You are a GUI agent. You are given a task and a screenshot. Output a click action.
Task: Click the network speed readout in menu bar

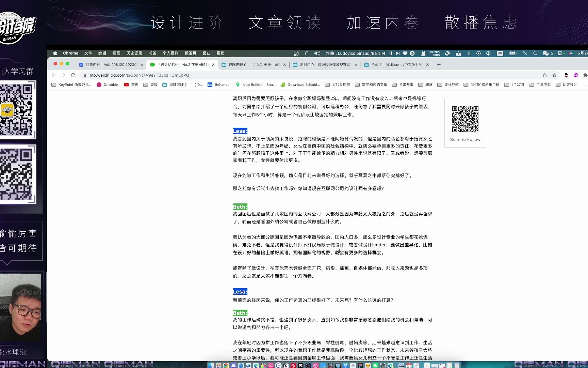[434, 53]
